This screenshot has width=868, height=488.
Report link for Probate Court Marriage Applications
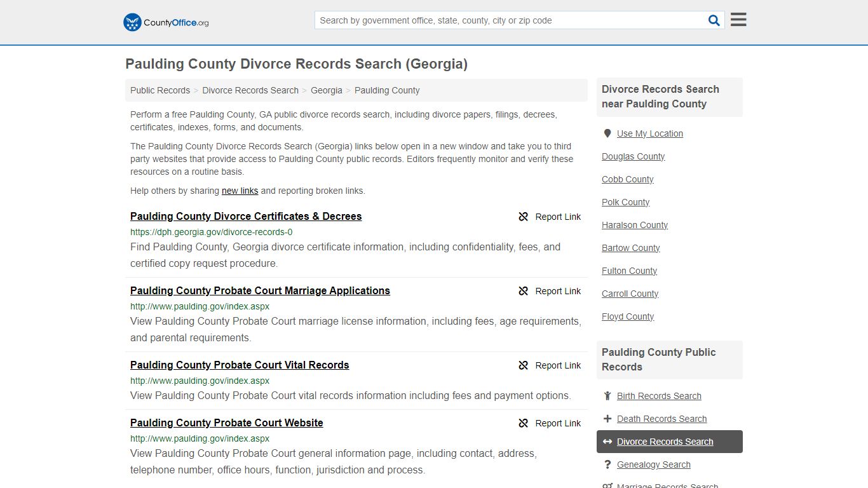(558, 291)
